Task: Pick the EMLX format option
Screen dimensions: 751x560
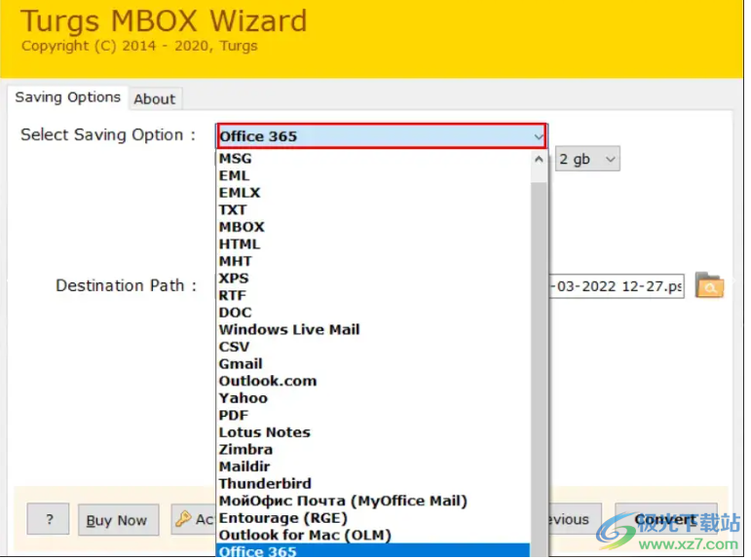Action: coord(374,193)
